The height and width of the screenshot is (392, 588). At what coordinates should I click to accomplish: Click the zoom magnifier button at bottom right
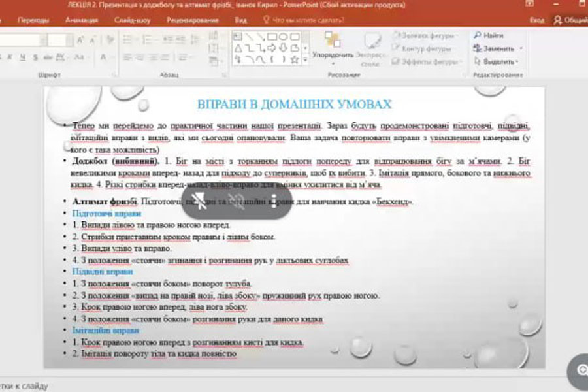(x=580, y=369)
